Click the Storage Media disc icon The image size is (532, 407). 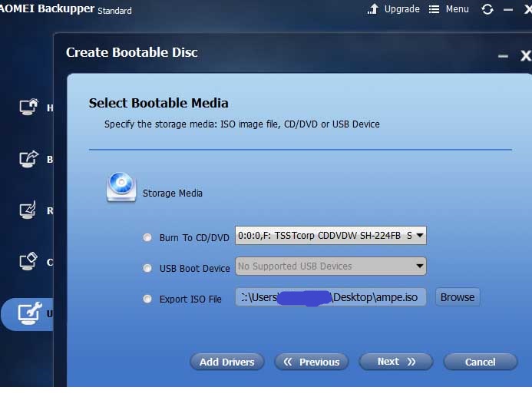click(121, 187)
